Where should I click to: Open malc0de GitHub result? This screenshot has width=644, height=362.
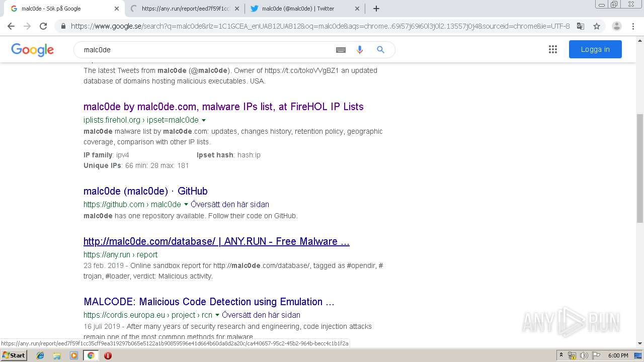(145, 191)
